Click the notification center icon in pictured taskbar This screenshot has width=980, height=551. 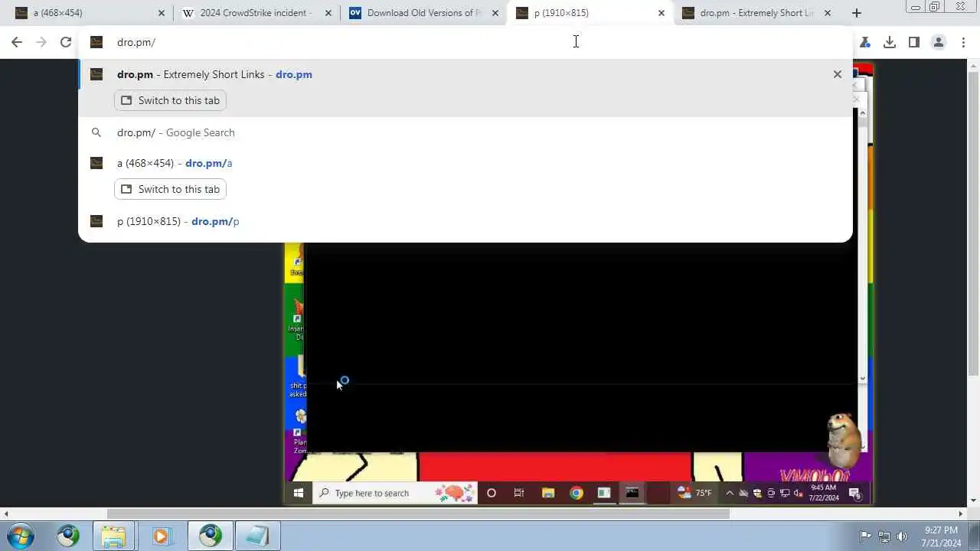[x=854, y=493]
